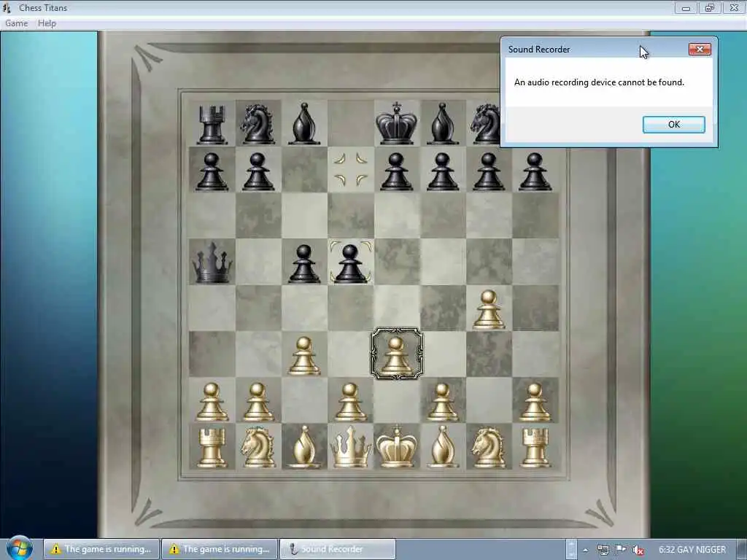The height and width of the screenshot is (560, 747).
Task: Click the highlighted black pawn on d5
Action: (350, 264)
